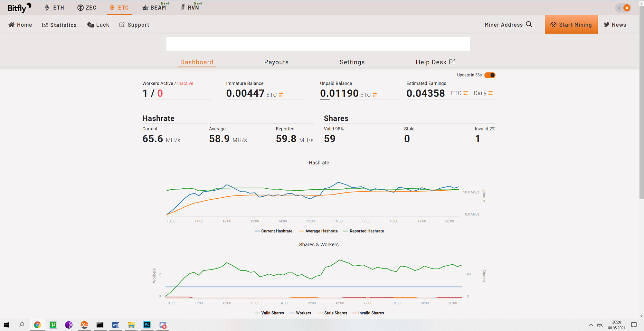Image resolution: width=644 pixels, height=331 pixels.
Task: Open Twitter News bird icon
Action: point(607,25)
